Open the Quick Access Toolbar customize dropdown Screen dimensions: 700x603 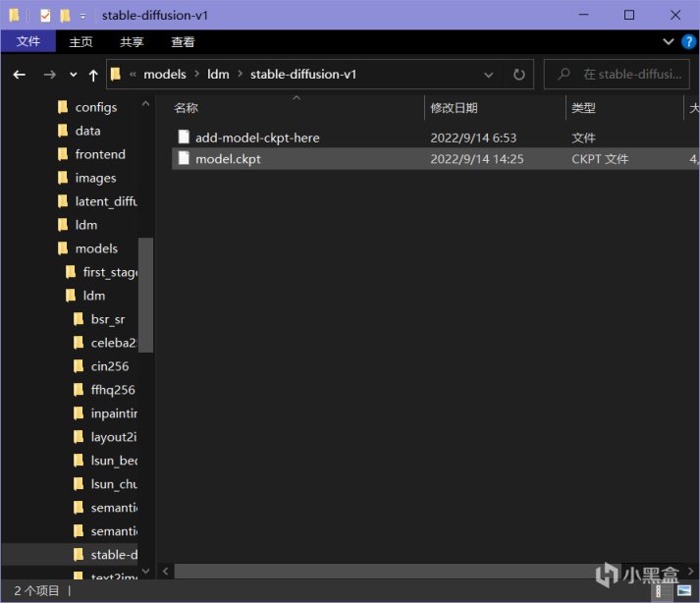(82, 17)
